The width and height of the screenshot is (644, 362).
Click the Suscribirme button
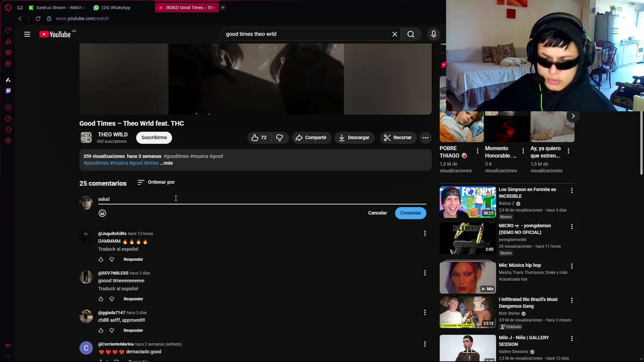point(154,137)
